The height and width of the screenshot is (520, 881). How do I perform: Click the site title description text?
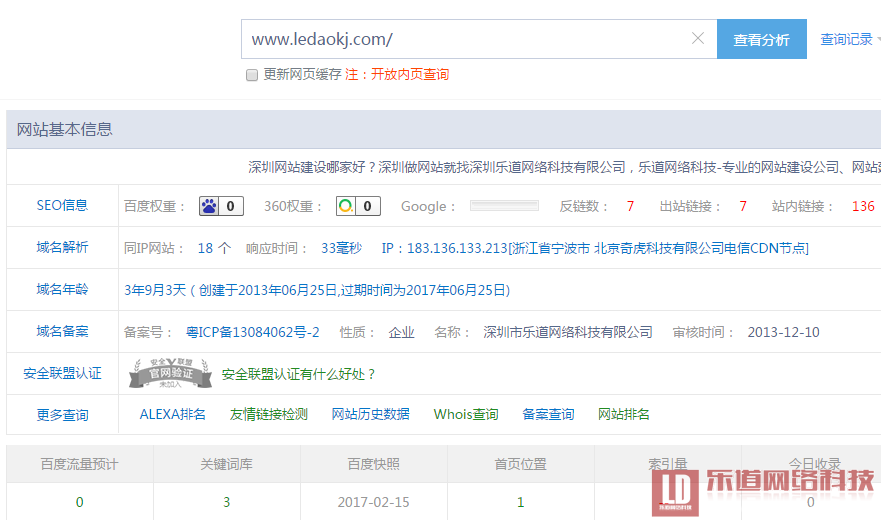pos(564,167)
